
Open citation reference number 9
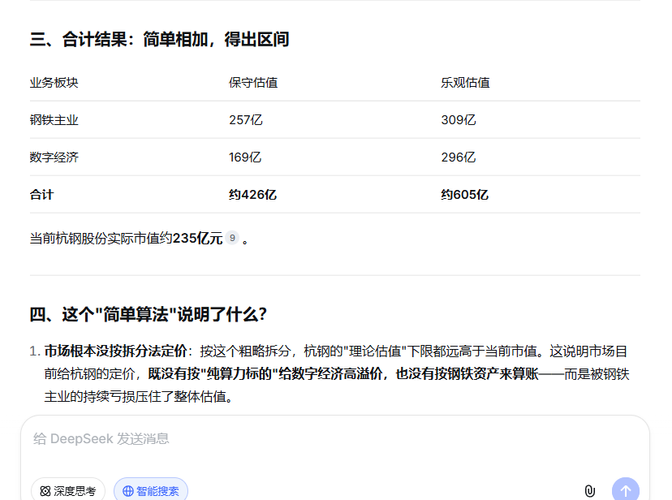click(232, 237)
